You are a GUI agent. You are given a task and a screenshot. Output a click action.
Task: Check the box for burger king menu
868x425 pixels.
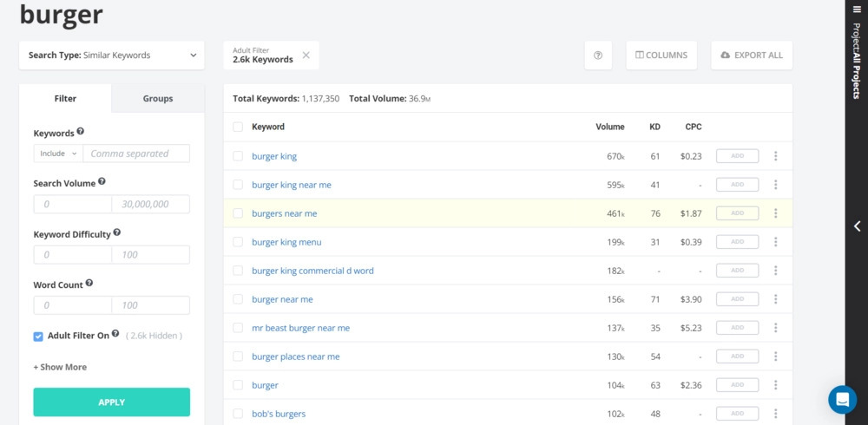238,242
